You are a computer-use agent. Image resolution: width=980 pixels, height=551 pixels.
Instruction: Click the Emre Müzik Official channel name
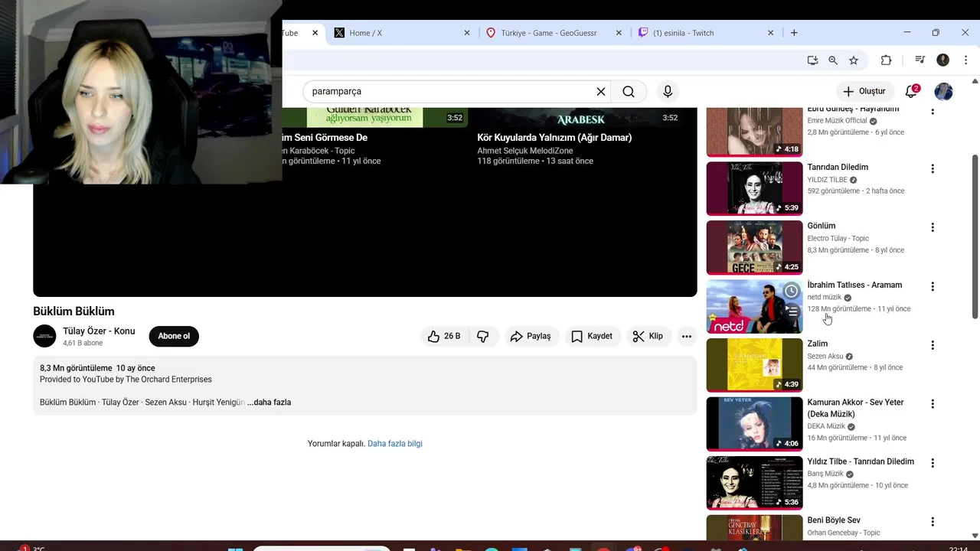[837, 121]
